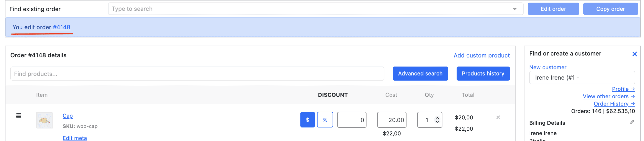The width and height of the screenshot is (644, 141).
Task: Click the drag handle for Cap row
Action: [18, 116]
